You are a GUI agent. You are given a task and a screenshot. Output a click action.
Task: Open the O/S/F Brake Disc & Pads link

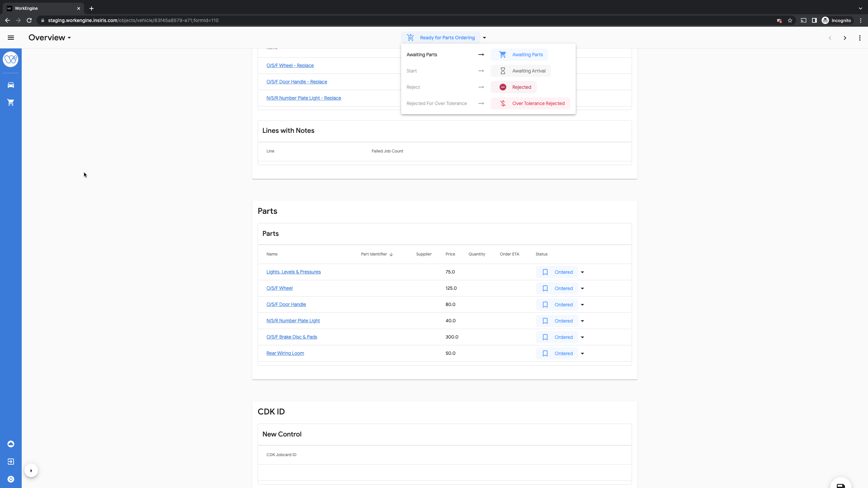click(292, 337)
